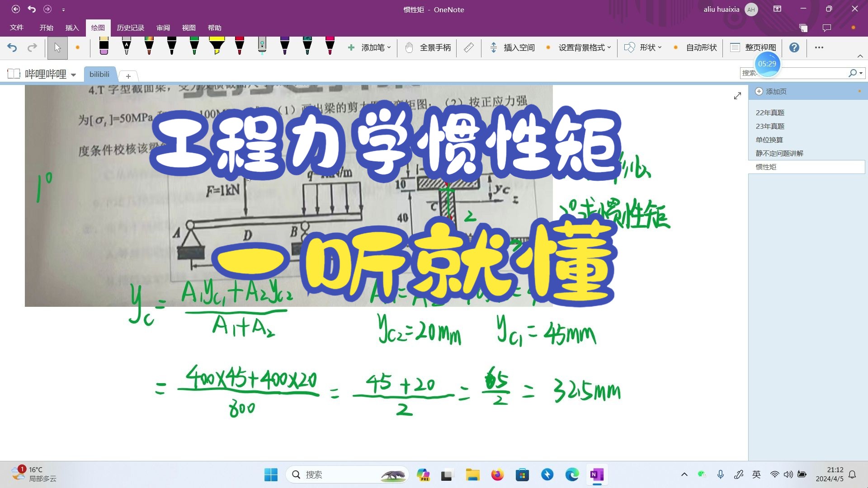Viewport: 868px width, 488px height.
Task: Select the dark purple pen
Action: 285,47
